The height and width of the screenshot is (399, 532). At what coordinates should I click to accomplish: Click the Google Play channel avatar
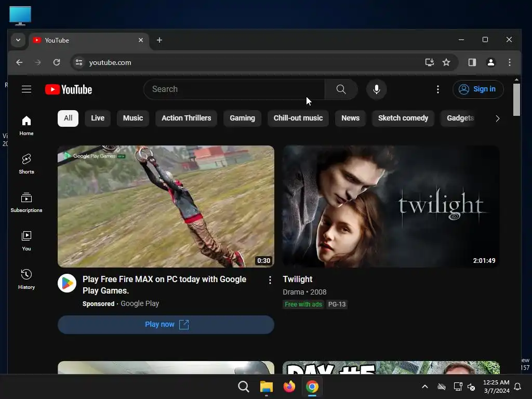67,283
